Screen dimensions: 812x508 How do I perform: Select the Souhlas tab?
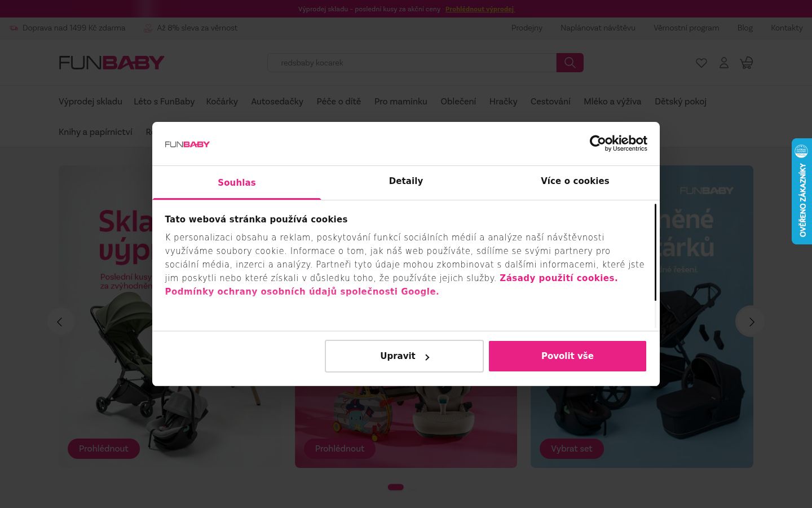click(237, 182)
